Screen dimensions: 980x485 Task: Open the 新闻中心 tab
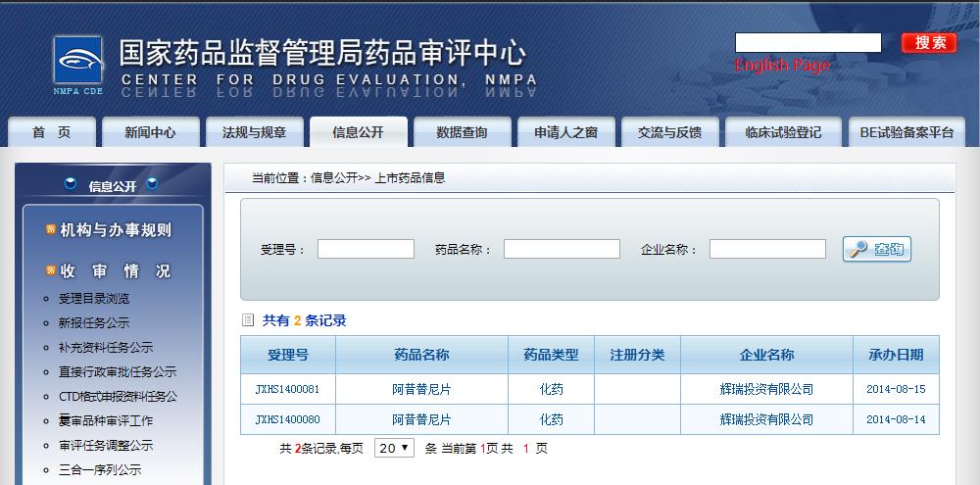(151, 132)
